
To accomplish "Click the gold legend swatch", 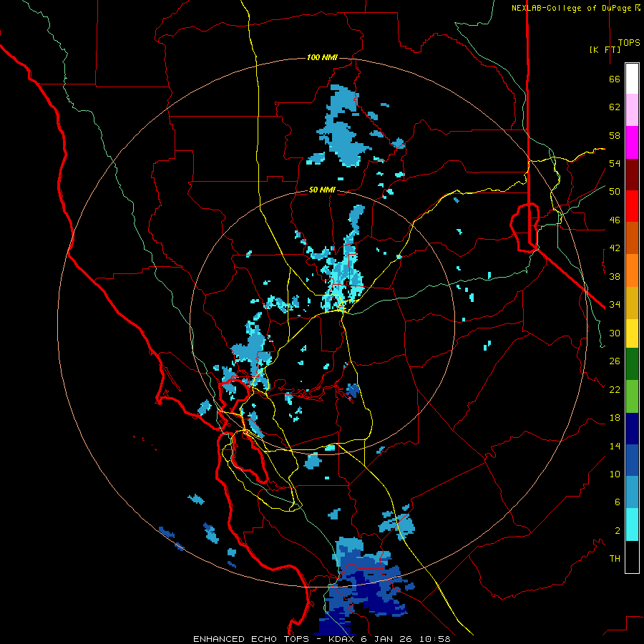I will (x=632, y=303).
